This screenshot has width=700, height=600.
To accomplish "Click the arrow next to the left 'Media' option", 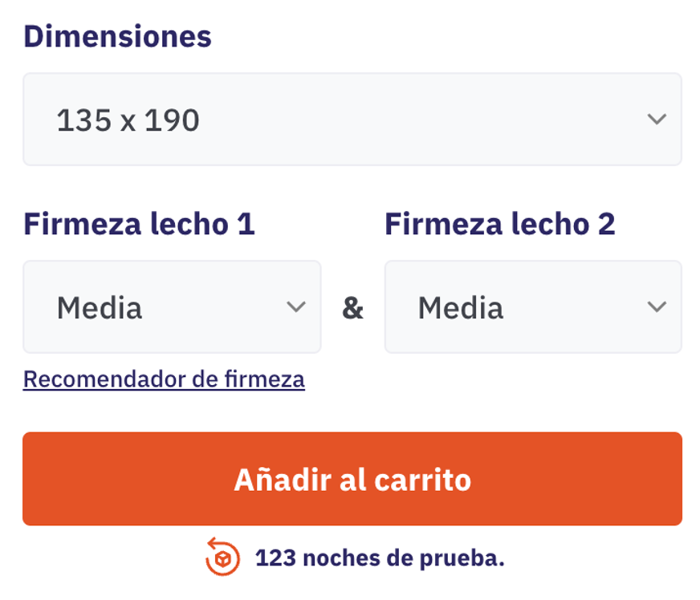I will tap(296, 306).
